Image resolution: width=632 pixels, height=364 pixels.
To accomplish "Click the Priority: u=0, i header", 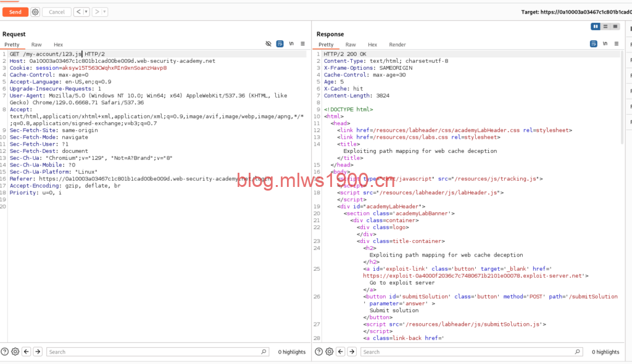I will tap(35, 192).
